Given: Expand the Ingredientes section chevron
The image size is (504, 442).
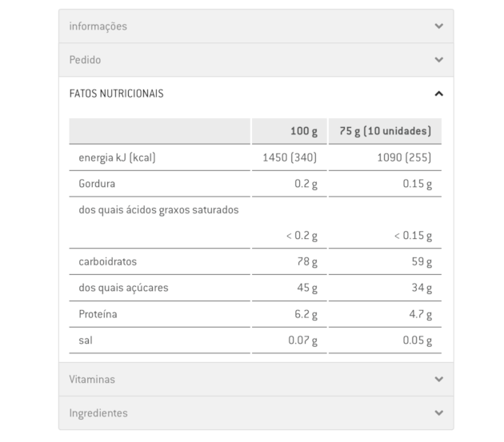Looking at the screenshot, I should click(x=438, y=412).
